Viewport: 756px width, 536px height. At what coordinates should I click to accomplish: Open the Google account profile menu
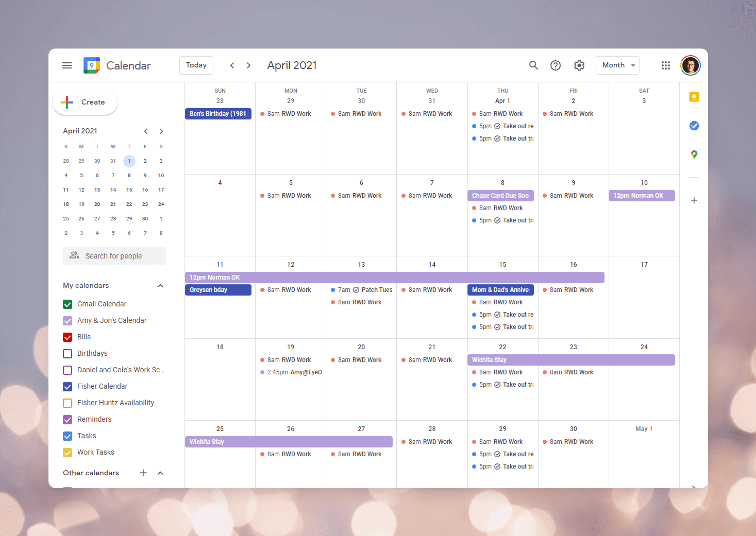point(690,65)
